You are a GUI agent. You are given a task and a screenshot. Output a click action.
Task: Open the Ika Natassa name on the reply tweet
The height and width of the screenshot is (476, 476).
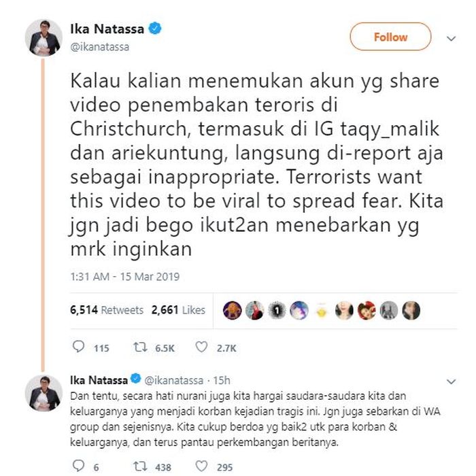click(99, 380)
